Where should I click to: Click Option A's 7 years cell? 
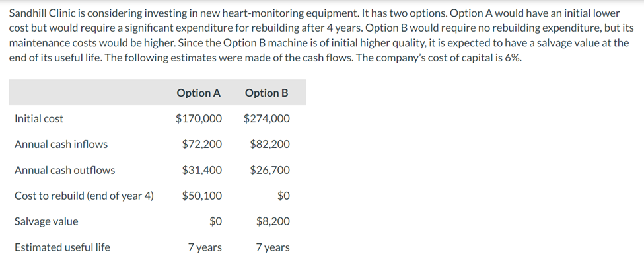[205, 248]
